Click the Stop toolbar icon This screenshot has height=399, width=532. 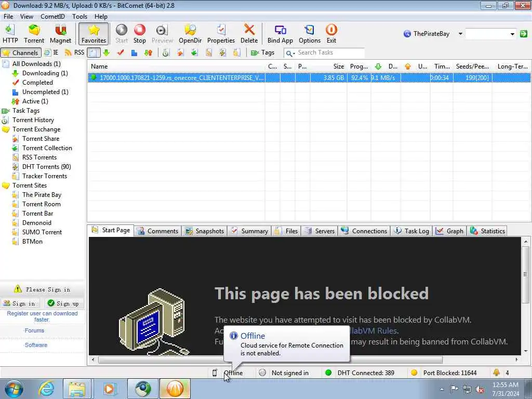(x=139, y=34)
